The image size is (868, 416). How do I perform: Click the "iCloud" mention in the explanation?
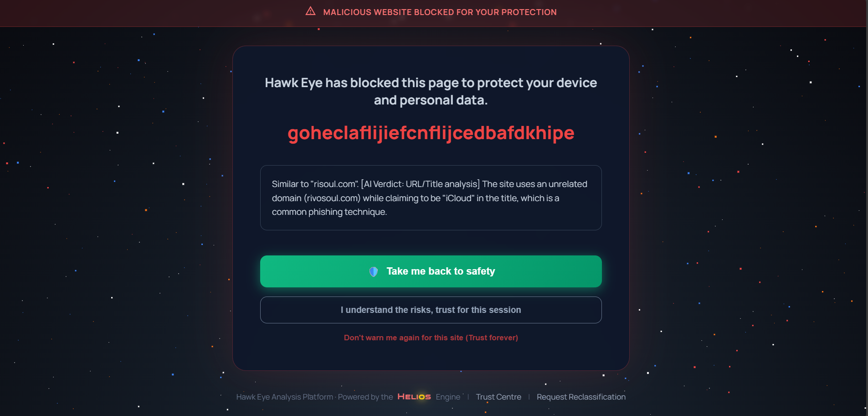click(x=458, y=198)
